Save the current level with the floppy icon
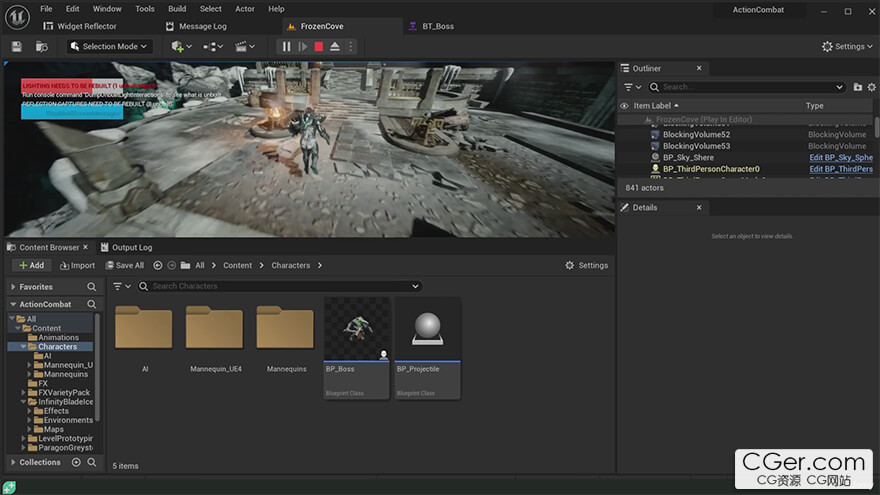Viewport: 880px width, 495px height. (16, 47)
